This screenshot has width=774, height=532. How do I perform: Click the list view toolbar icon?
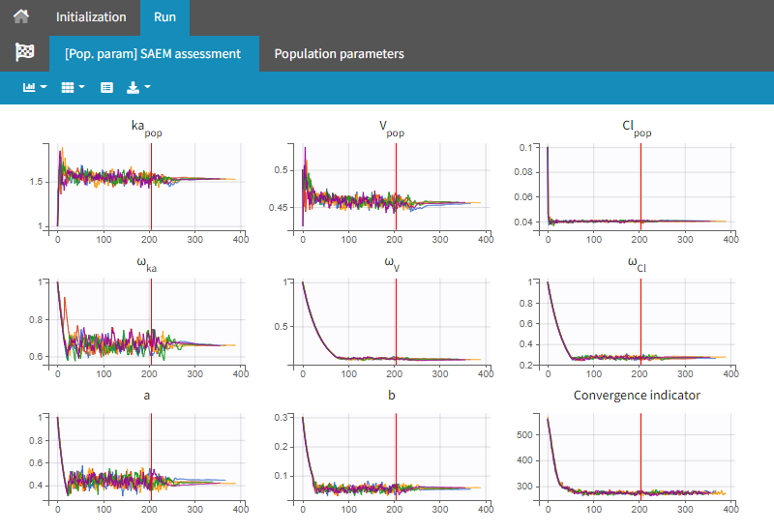(x=107, y=87)
